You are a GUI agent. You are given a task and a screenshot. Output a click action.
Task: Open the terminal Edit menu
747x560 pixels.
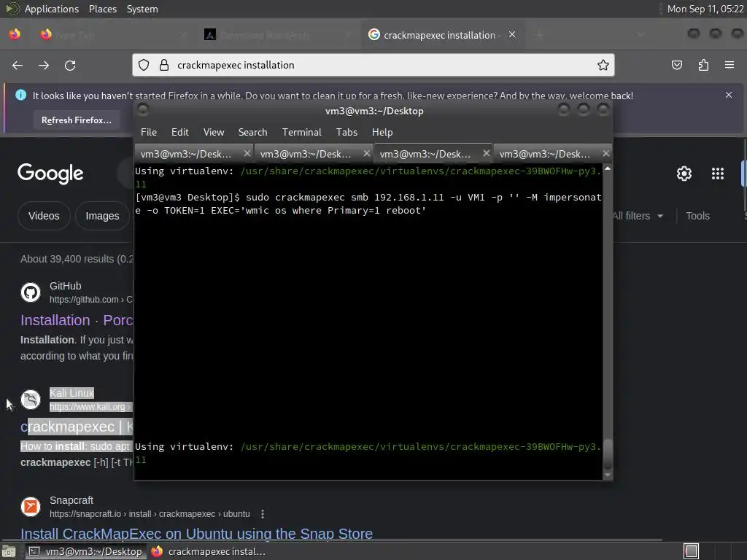pyautogui.click(x=180, y=133)
